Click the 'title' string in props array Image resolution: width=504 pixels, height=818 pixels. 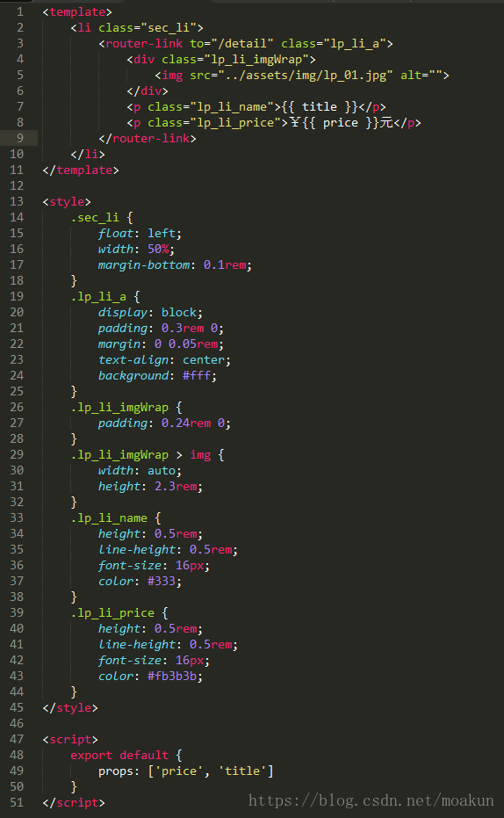coord(241,771)
